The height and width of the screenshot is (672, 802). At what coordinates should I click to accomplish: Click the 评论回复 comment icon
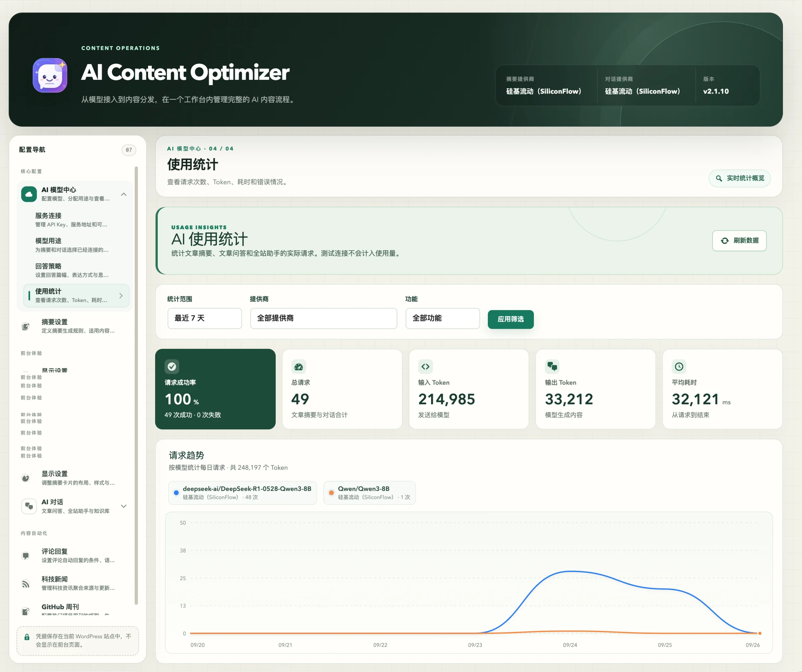click(x=26, y=556)
